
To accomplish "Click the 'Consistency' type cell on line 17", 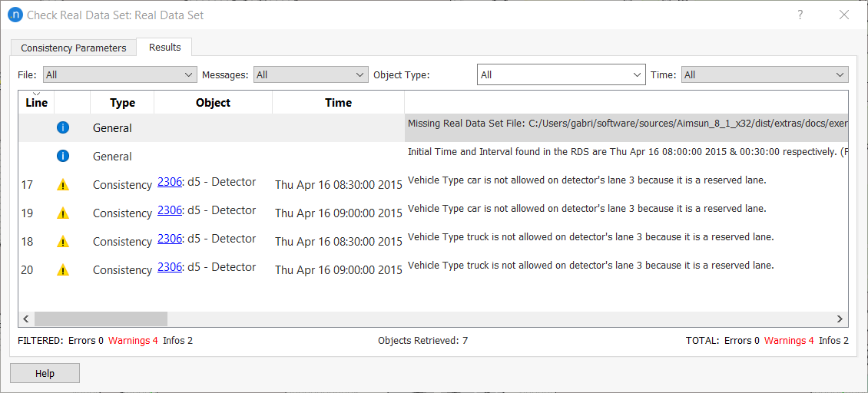I will pyautogui.click(x=122, y=185).
